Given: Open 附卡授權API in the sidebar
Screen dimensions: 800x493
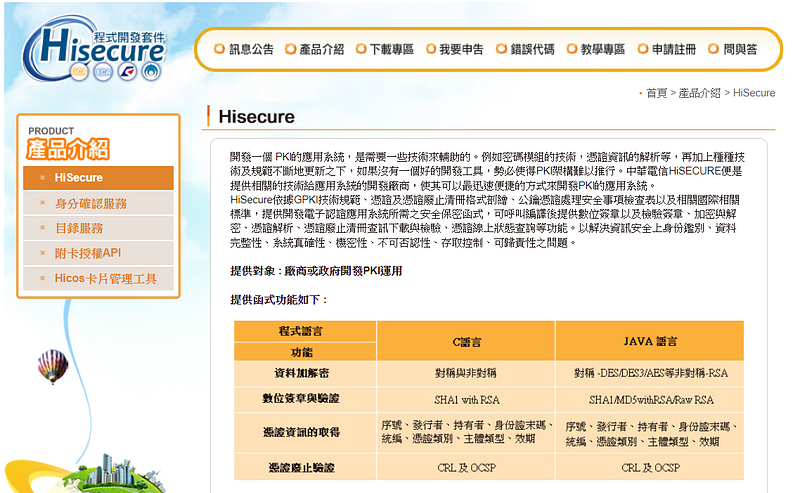Looking at the screenshot, I should click(x=98, y=253).
